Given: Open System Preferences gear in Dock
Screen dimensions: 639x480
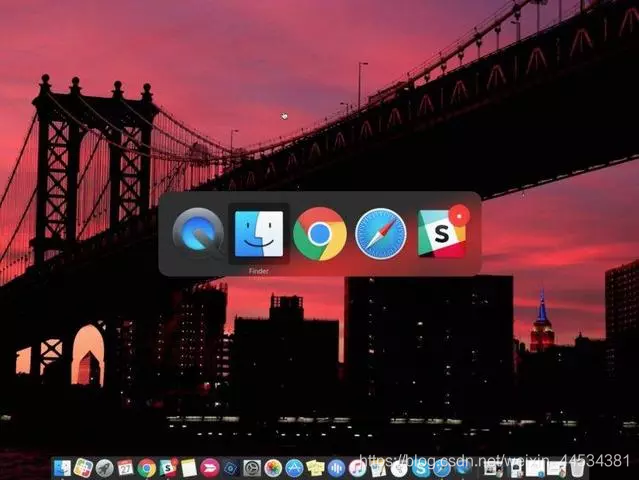Looking at the screenshot, I should (x=252, y=468).
